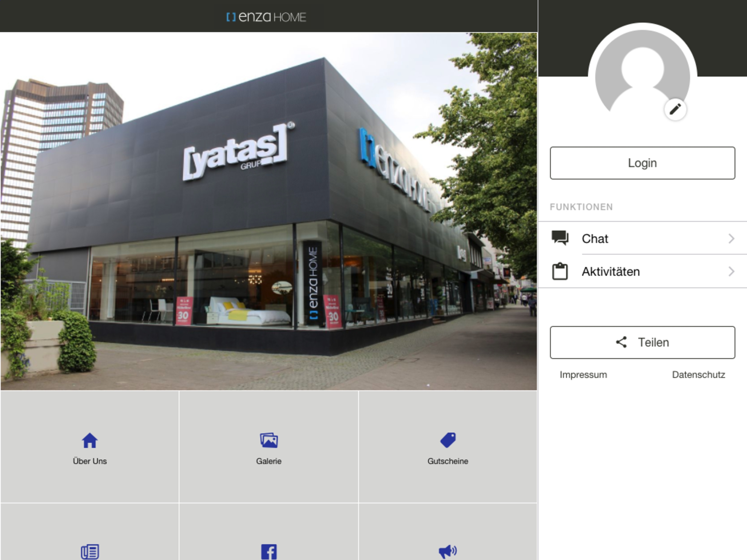This screenshot has height=560, width=747.
Task: Open the Datenschutz link
Action: pyautogui.click(x=698, y=375)
